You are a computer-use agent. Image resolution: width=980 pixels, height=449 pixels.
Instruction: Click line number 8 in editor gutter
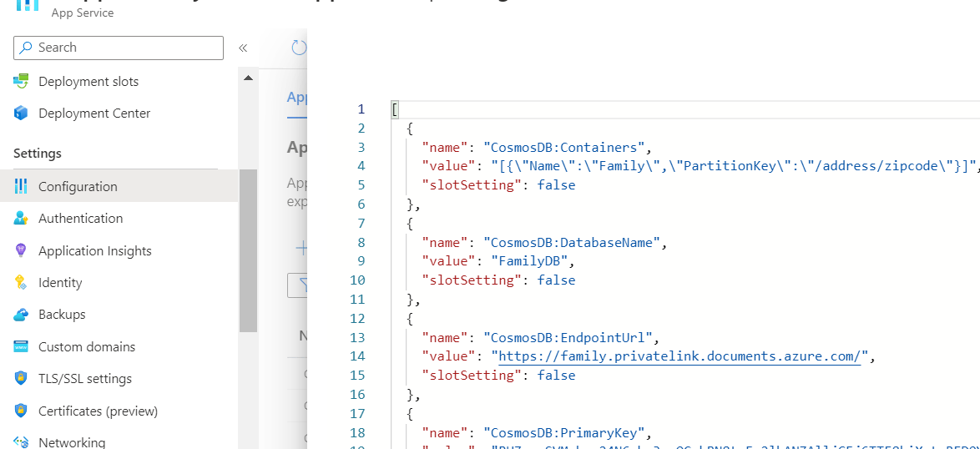click(x=361, y=242)
